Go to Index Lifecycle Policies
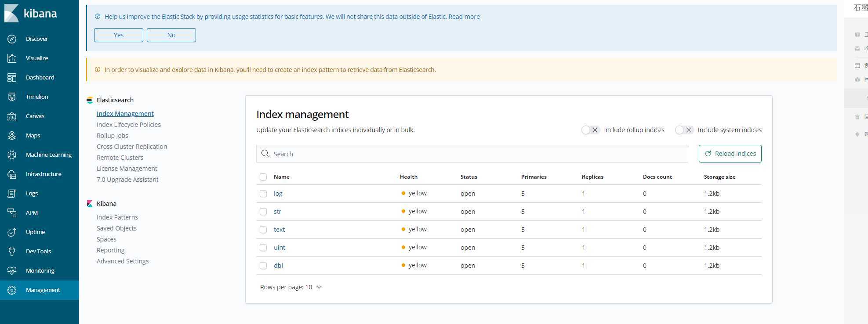 point(129,125)
